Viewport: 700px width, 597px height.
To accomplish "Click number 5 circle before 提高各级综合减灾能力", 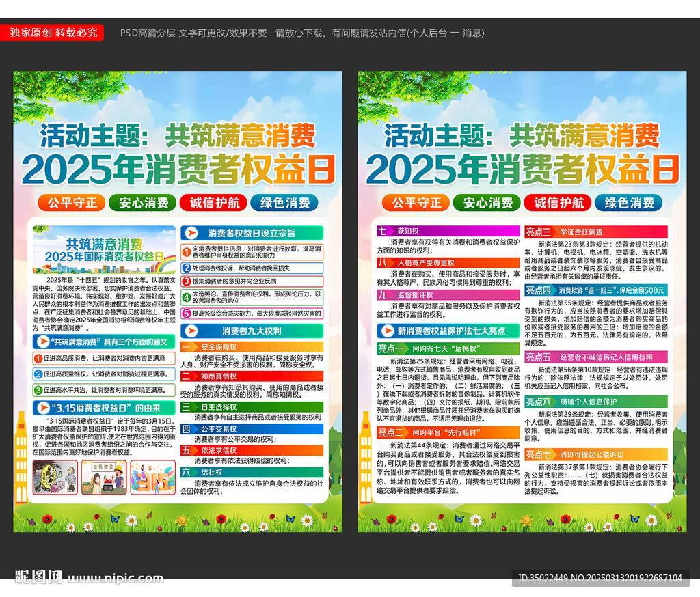I will click(187, 314).
